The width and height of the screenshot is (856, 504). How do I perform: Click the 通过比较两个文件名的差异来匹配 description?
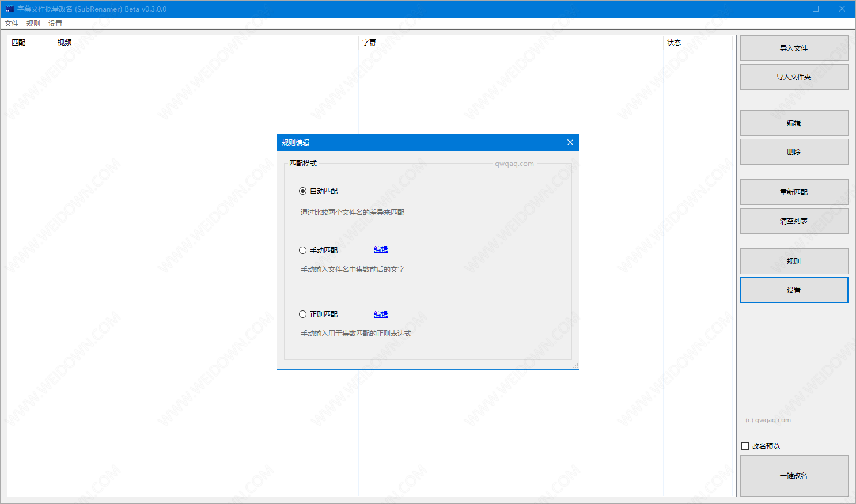[353, 212]
